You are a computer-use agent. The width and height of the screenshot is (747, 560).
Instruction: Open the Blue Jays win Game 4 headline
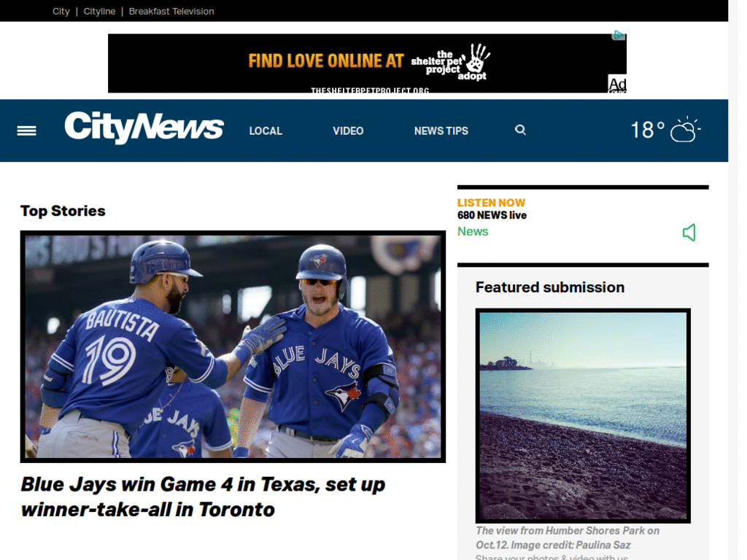click(203, 497)
